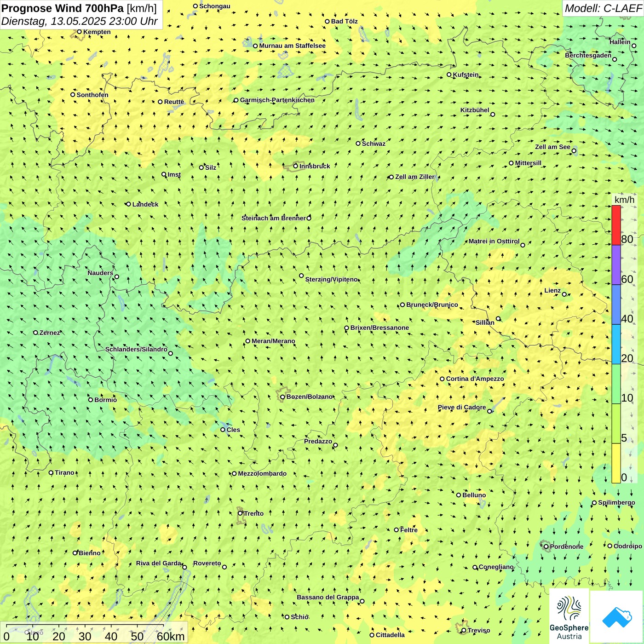The height and width of the screenshot is (644, 644).
Task: Click the '60km' distance scale label
Action: (x=171, y=636)
